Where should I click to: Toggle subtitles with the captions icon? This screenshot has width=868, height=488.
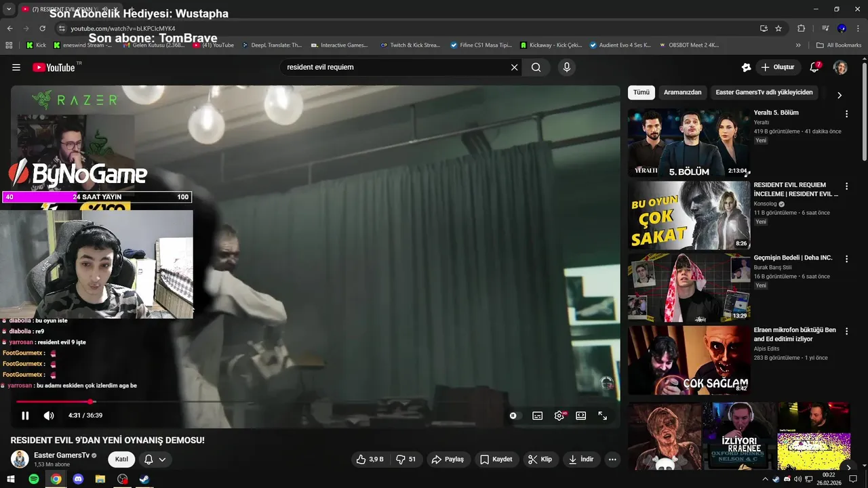[538, 415]
